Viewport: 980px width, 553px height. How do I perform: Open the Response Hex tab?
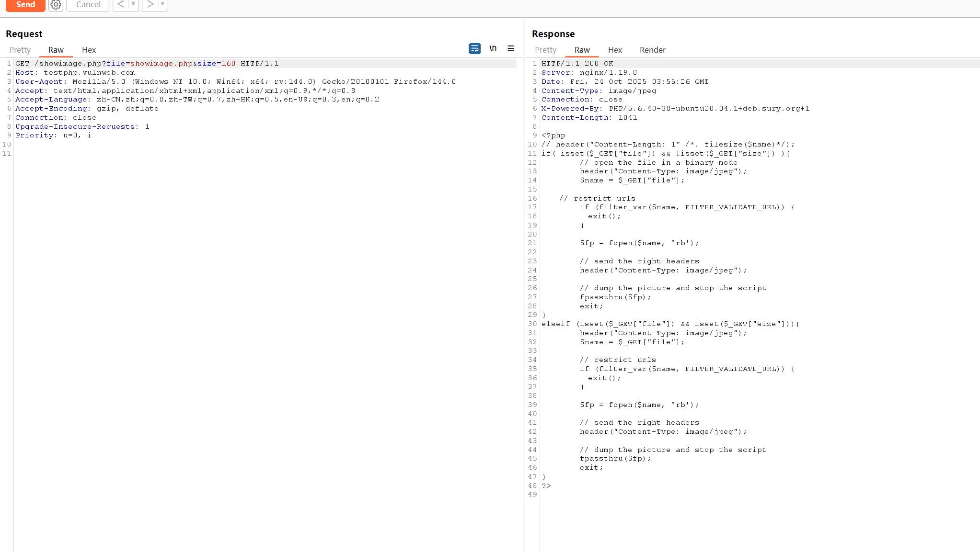[x=615, y=50]
